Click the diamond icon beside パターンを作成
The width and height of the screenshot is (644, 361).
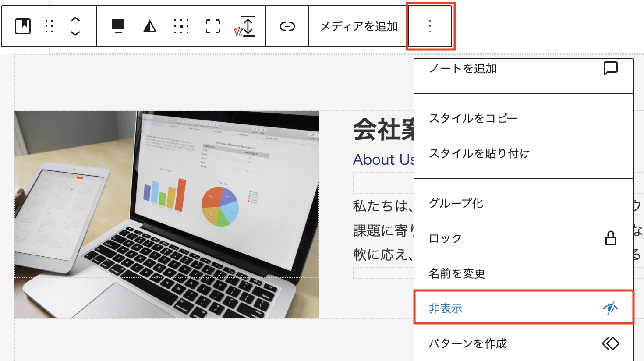[610, 343]
